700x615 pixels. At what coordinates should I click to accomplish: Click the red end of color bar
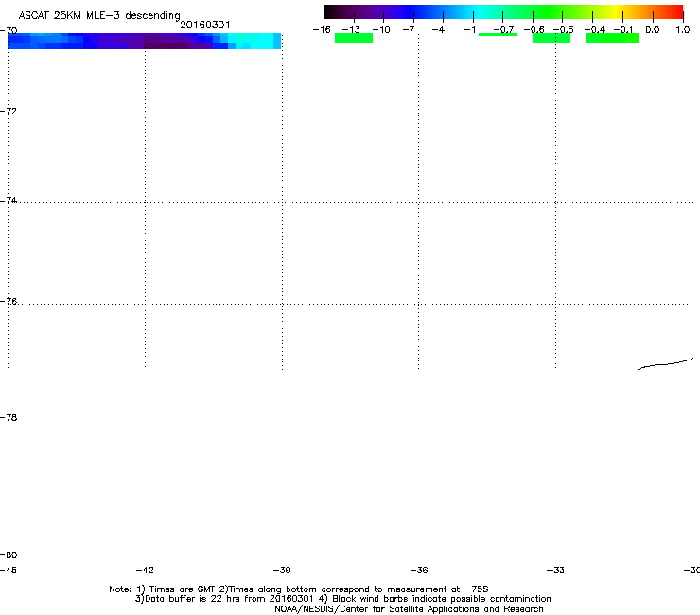click(676, 11)
